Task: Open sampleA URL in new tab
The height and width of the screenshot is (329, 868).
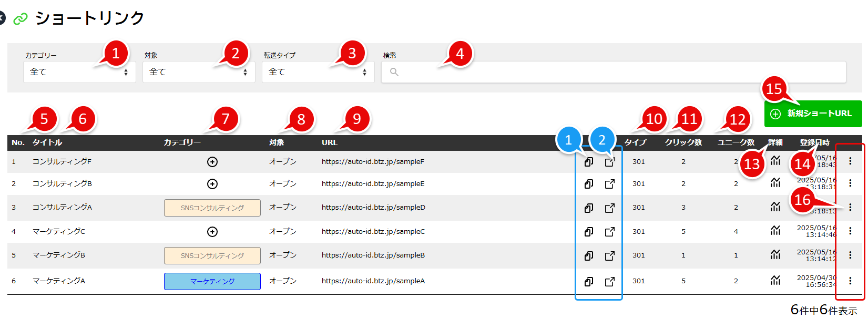Action: click(610, 282)
